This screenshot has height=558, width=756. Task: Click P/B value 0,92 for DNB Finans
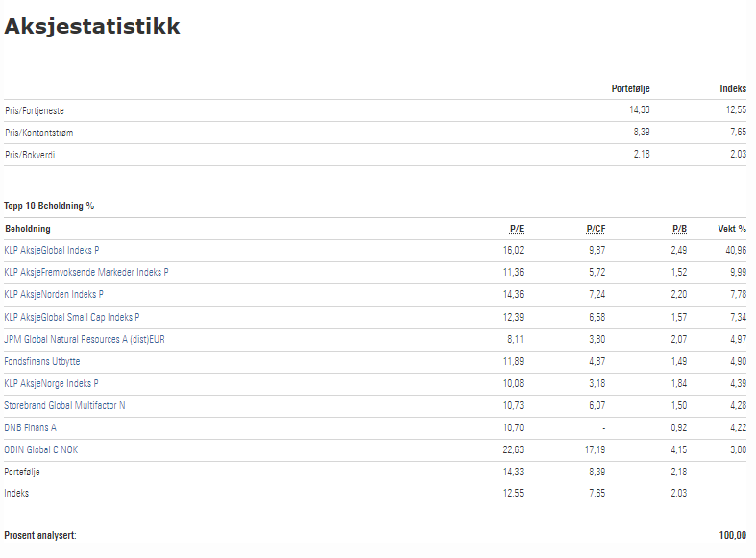679,428
